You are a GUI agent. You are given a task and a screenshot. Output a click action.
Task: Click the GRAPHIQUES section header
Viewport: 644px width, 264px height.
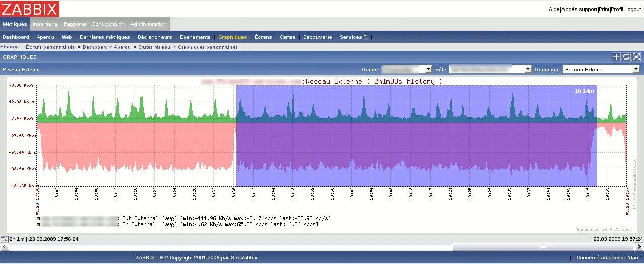(20, 57)
